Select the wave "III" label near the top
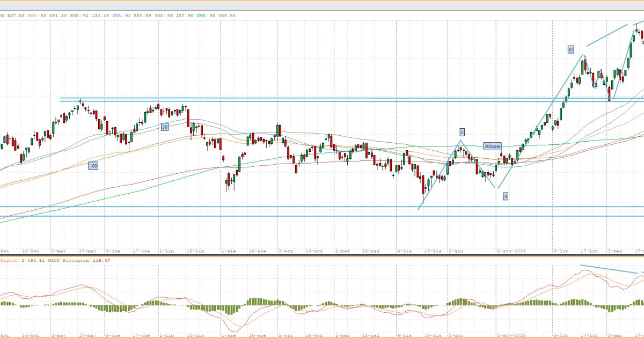 pyautogui.click(x=570, y=50)
